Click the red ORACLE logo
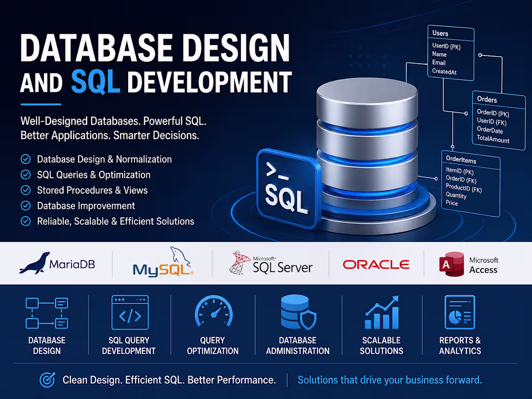The image size is (532, 399). pos(376,264)
